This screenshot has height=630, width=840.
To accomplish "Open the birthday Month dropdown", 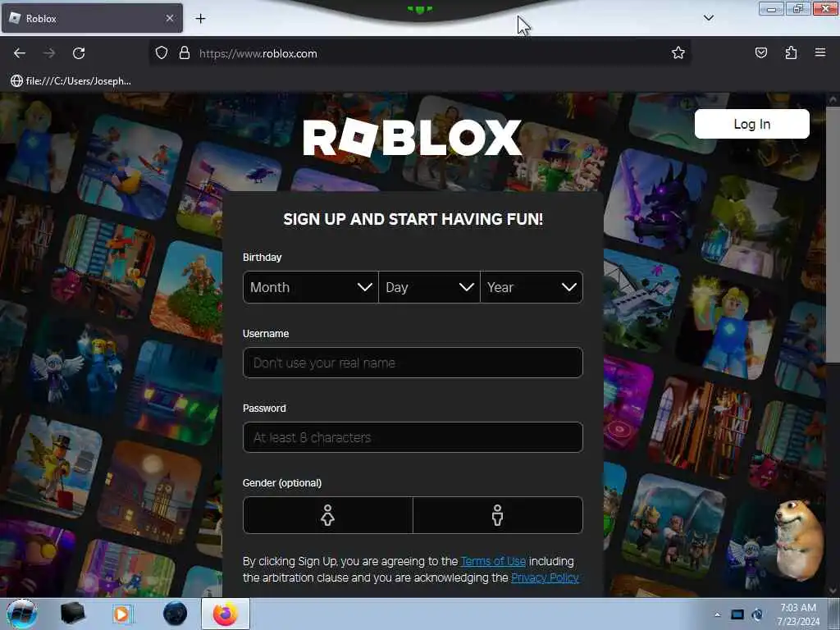I will [310, 287].
